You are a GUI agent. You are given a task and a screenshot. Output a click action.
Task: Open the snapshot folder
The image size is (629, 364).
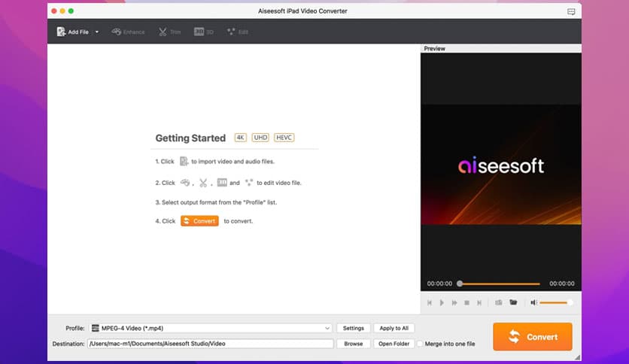513,302
